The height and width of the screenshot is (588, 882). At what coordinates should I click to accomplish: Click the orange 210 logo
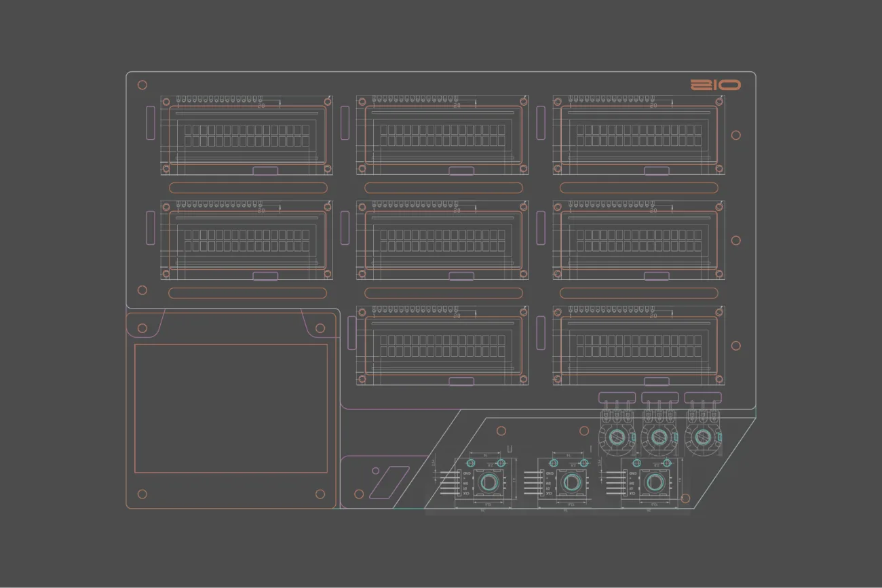pyautogui.click(x=715, y=85)
